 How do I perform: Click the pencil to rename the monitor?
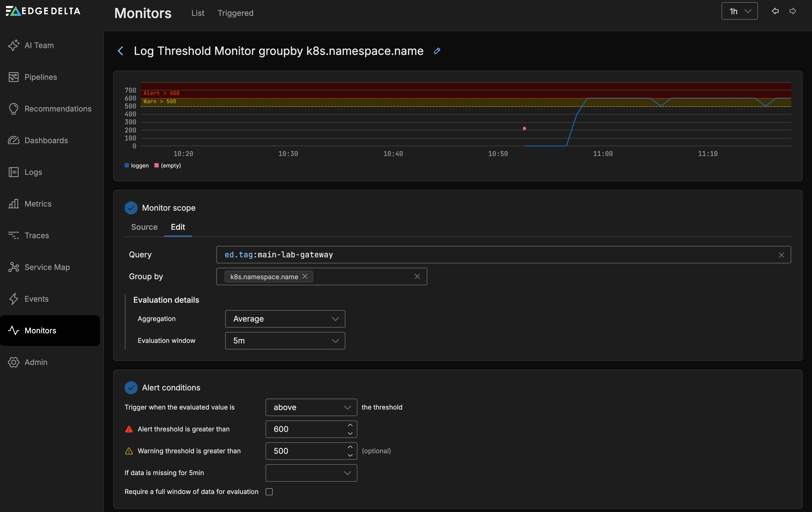click(437, 51)
